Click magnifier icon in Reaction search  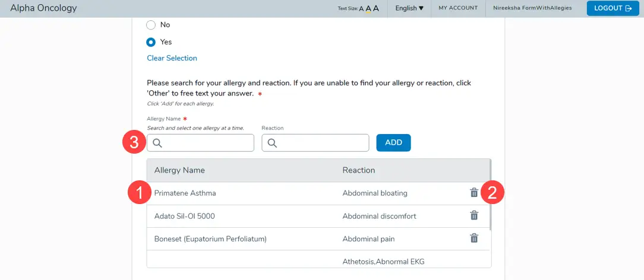click(x=272, y=143)
